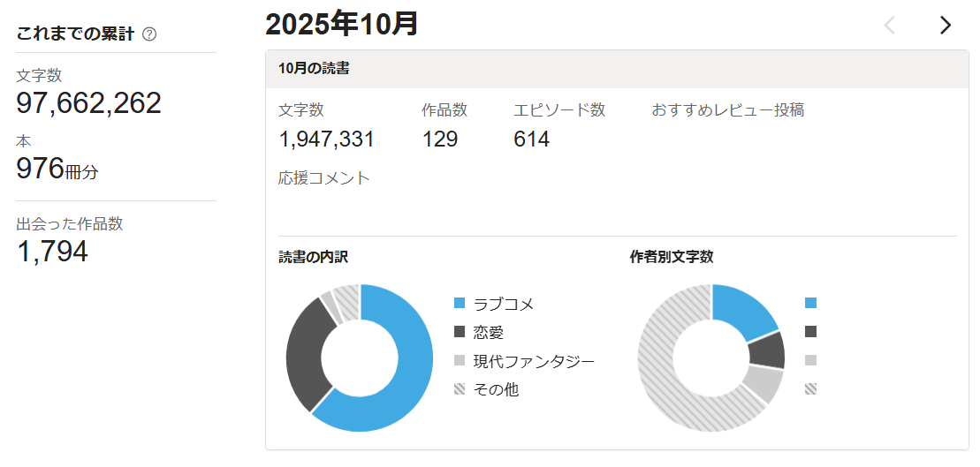Click the blue ラブコメ legend square

[x=460, y=303]
